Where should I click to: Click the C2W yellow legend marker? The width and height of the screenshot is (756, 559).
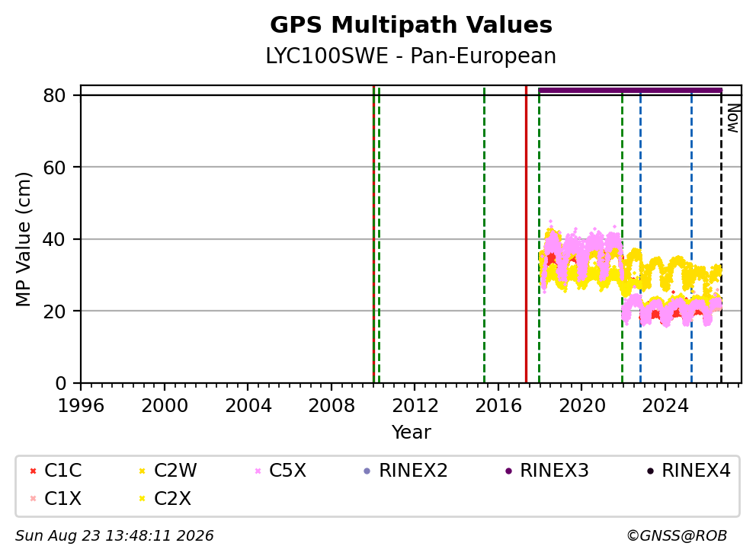(x=143, y=471)
